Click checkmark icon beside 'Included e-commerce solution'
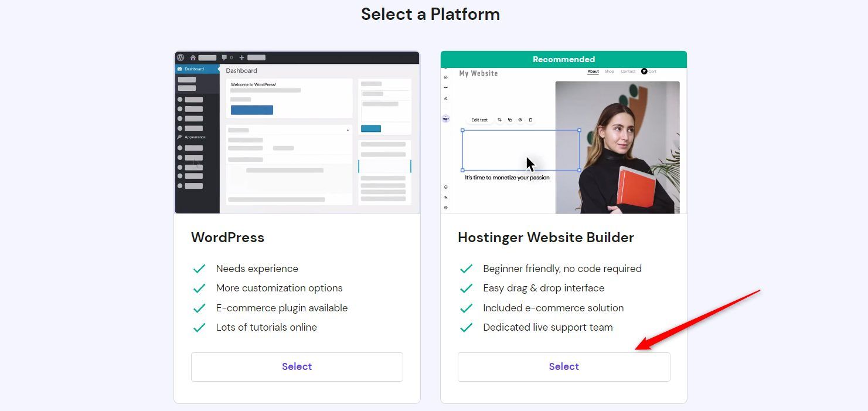868x411 pixels. click(466, 308)
